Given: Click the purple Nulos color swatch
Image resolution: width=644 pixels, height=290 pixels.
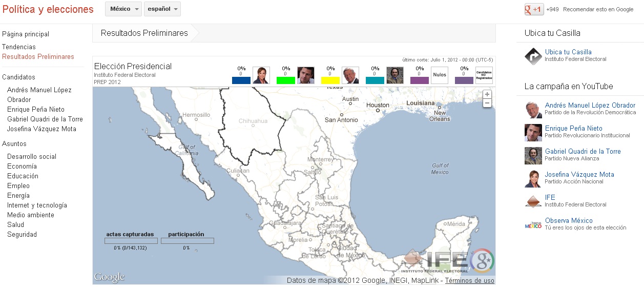Looking at the screenshot, I should 420,80.
